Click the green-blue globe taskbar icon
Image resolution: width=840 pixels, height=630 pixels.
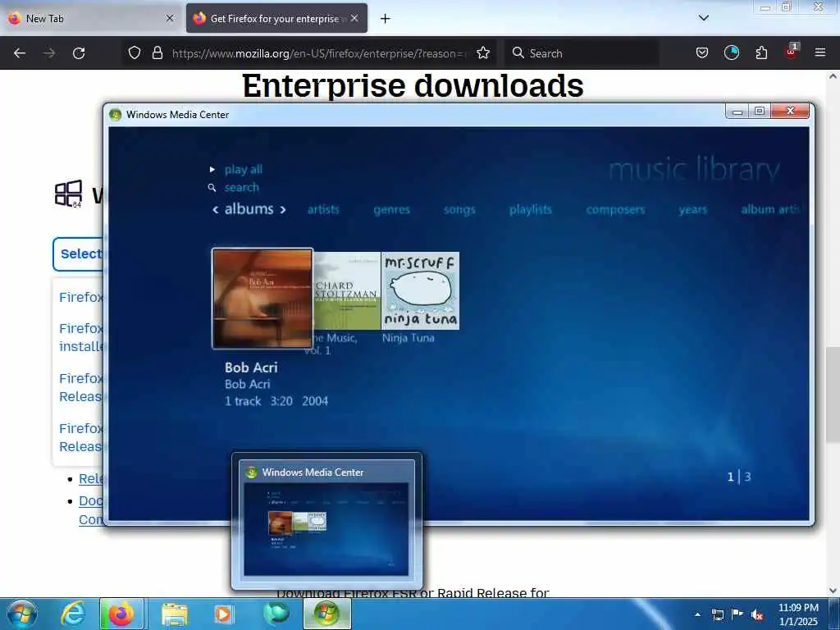[276, 614]
